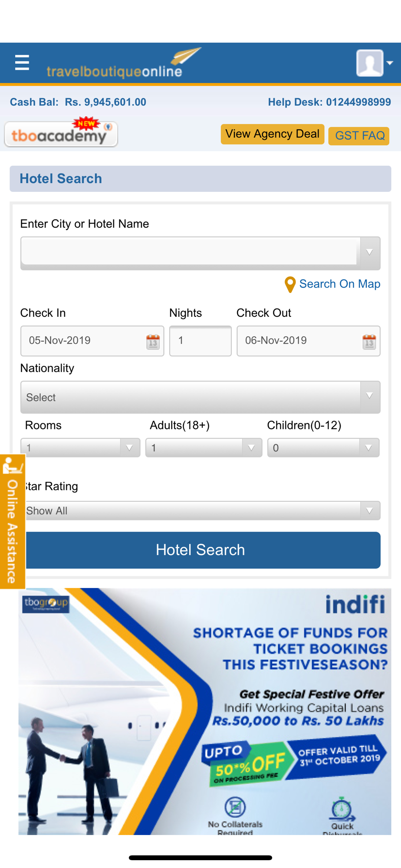Expand the Children(0-12) dropdown
Screen dimensions: 401x868
(x=323, y=447)
